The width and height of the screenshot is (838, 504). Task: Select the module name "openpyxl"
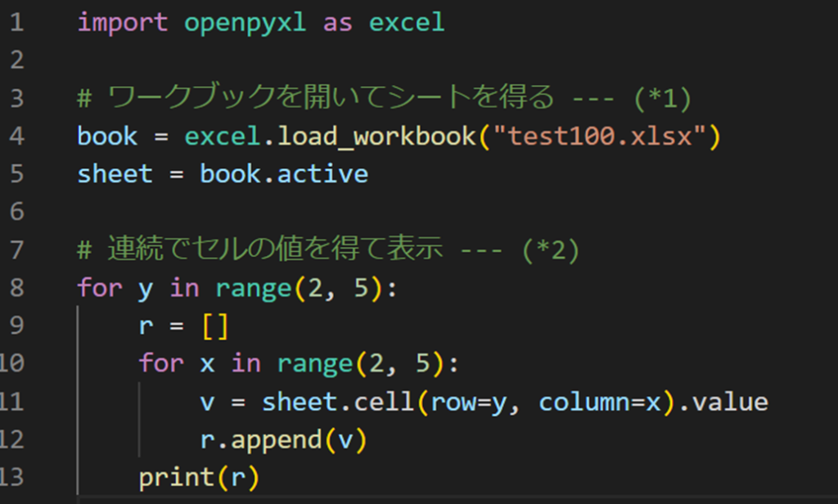point(243,22)
